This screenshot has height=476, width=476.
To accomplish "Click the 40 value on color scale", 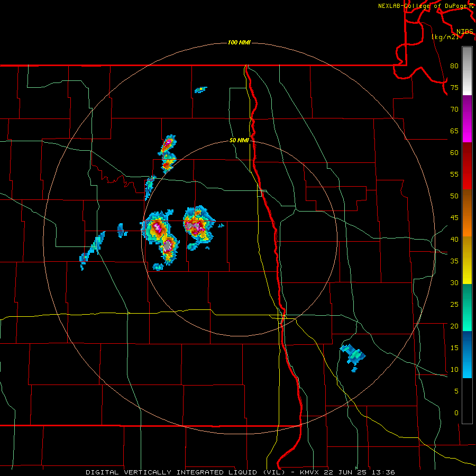I will click(x=454, y=240).
